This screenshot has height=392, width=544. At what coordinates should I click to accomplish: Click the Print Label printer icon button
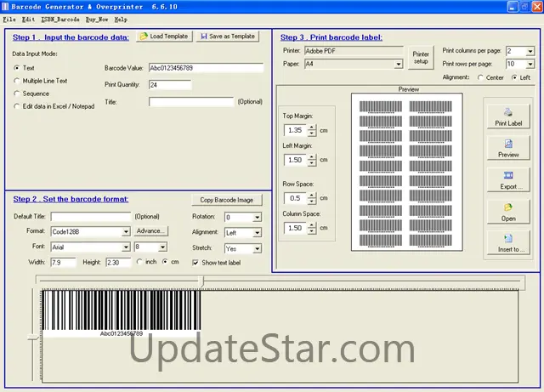pyautogui.click(x=508, y=116)
